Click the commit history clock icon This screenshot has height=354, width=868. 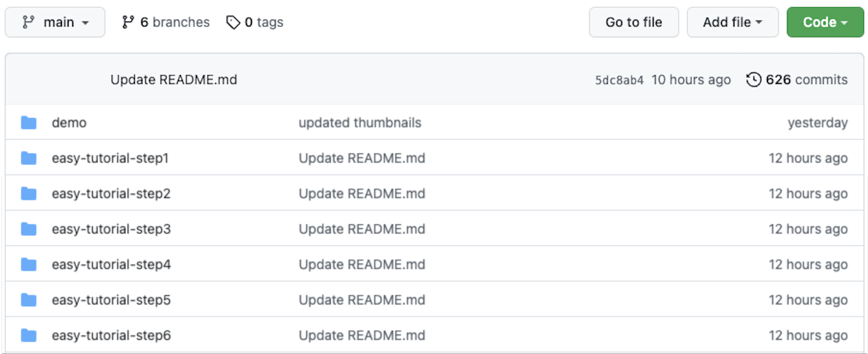(753, 80)
